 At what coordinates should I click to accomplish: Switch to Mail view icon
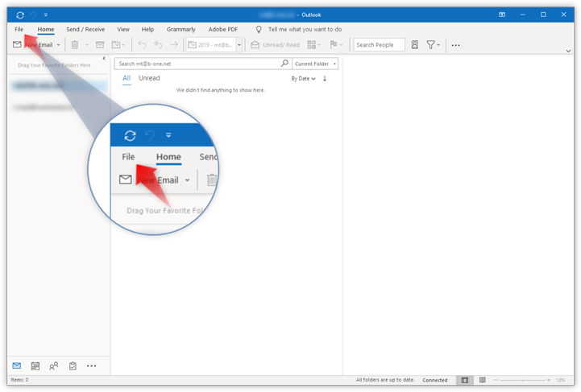[17, 365]
